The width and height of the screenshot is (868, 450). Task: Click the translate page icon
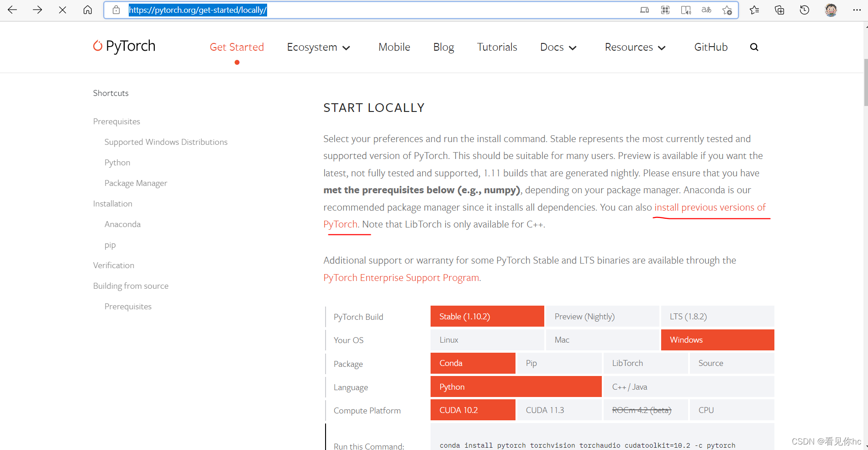tap(706, 10)
